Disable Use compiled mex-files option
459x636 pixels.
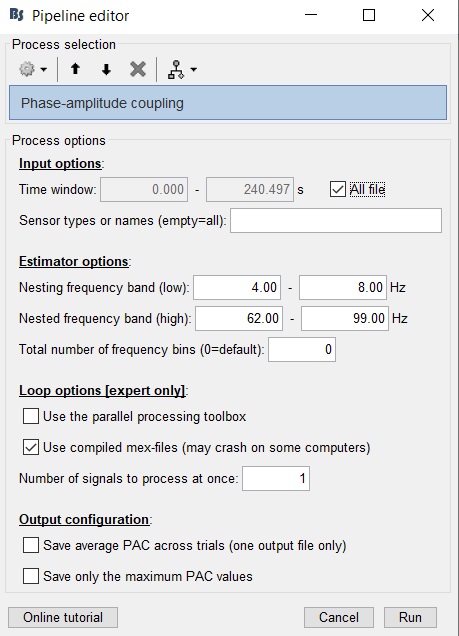(31, 447)
